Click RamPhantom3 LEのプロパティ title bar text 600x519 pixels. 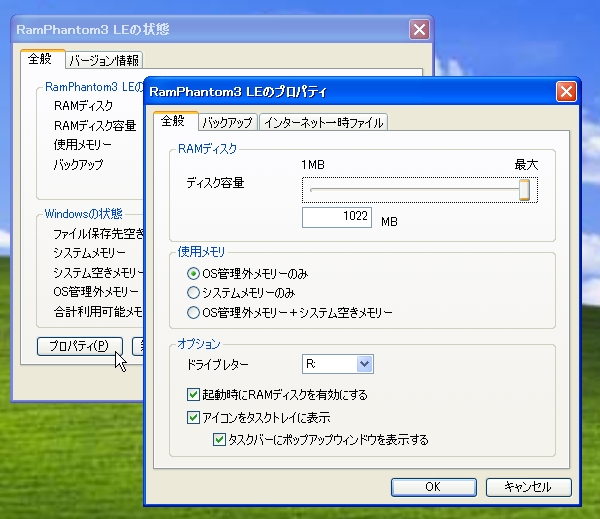pyautogui.click(x=238, y=92)
